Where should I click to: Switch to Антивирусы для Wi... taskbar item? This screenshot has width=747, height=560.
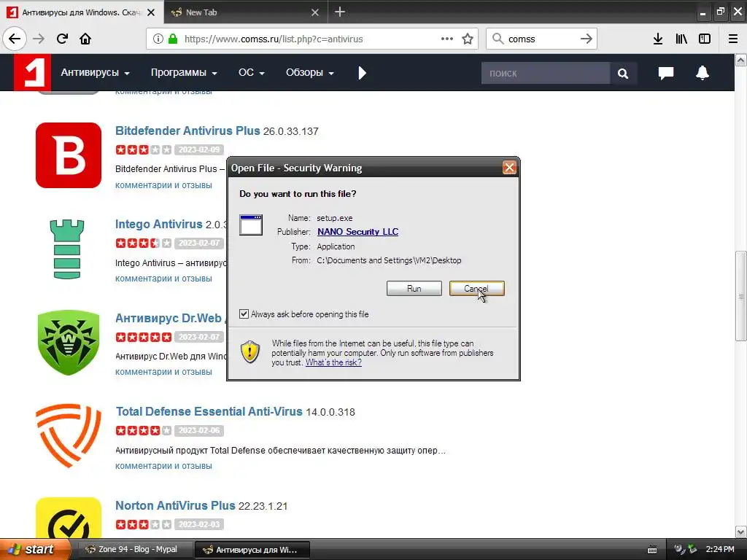(x=252, y=549)
